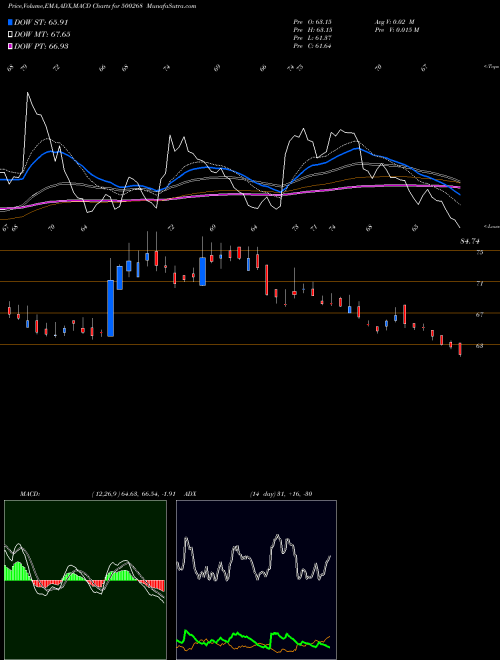Click the MACD panel label
500x660 pixels.
[x=29, y=494]
